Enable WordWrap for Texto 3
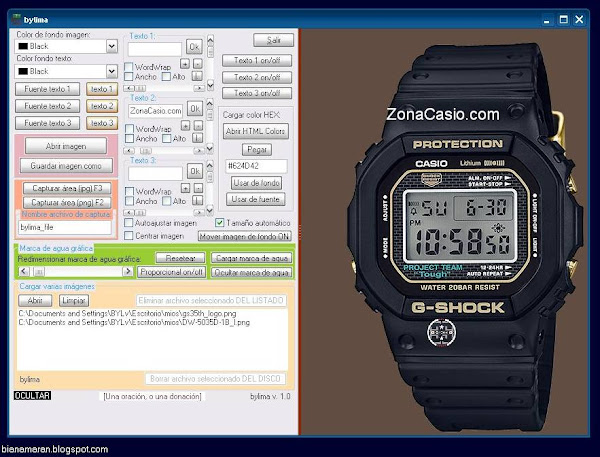 click(x=129, y=191)
